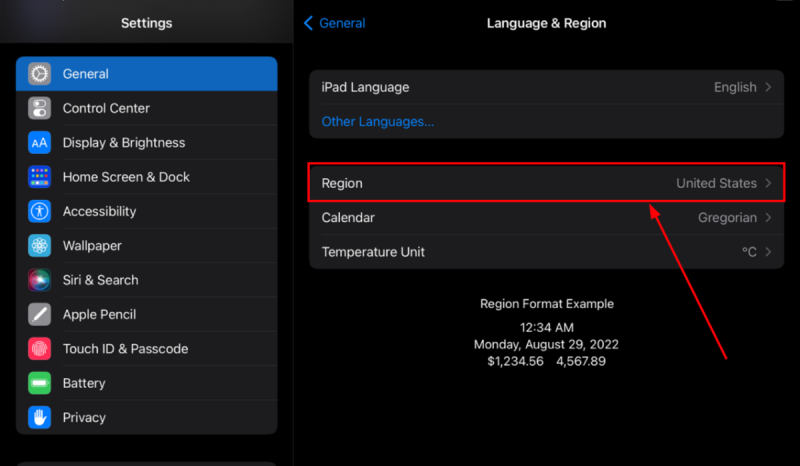Open Calendar chevron next to Gregorian
The width and height of the screenshot is (800, 466).
pyautogui.click(x=768, y=217)
